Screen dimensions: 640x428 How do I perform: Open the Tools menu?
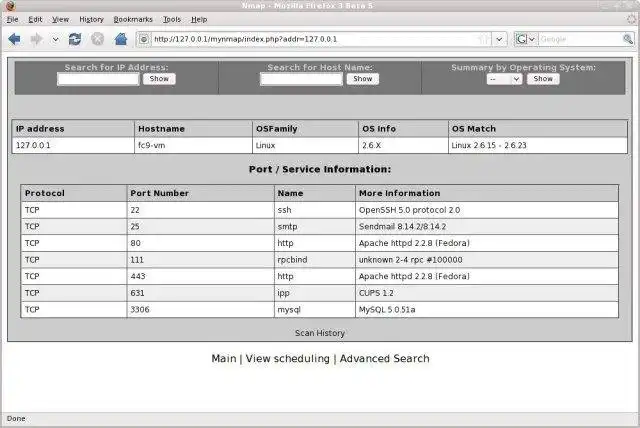(x=172, y=19)
